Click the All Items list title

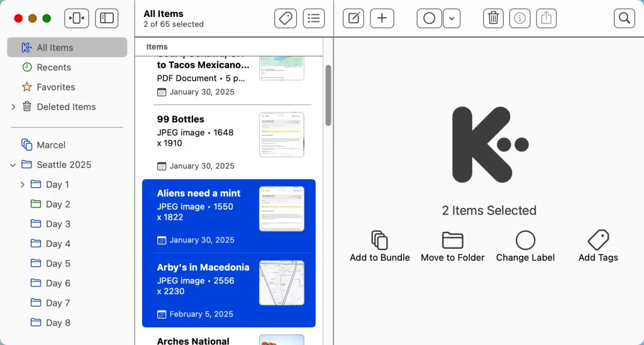(164, 14)
